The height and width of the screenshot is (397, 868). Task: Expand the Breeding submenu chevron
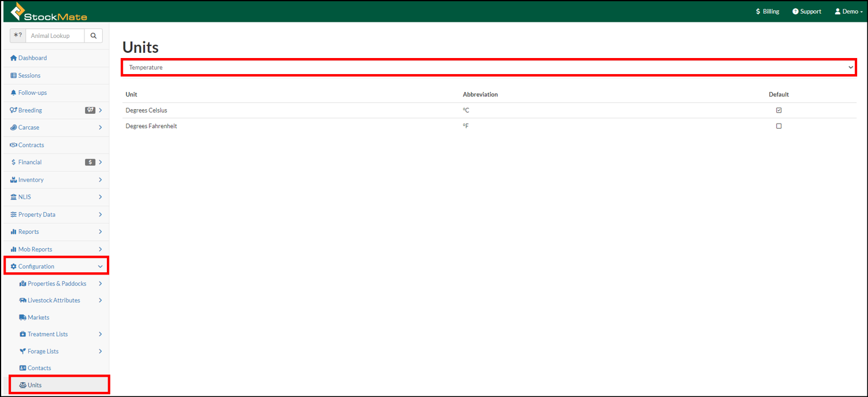tap(101, 110)
